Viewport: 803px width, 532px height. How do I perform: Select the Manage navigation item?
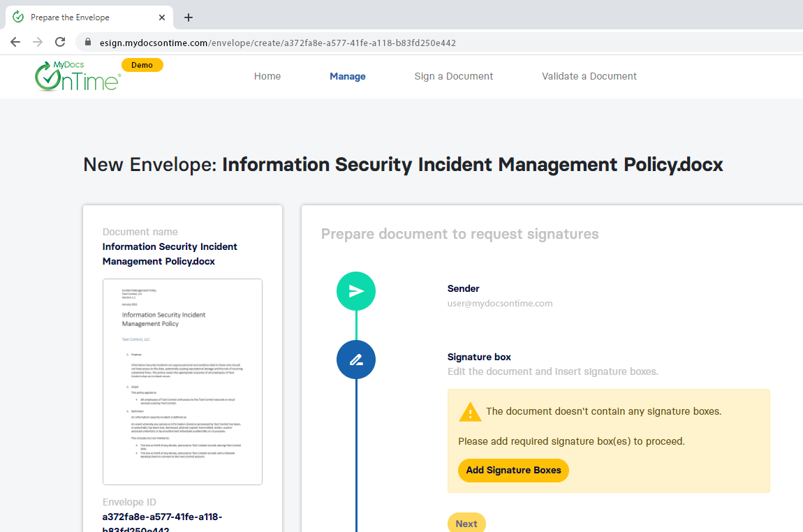pos(348,76)
